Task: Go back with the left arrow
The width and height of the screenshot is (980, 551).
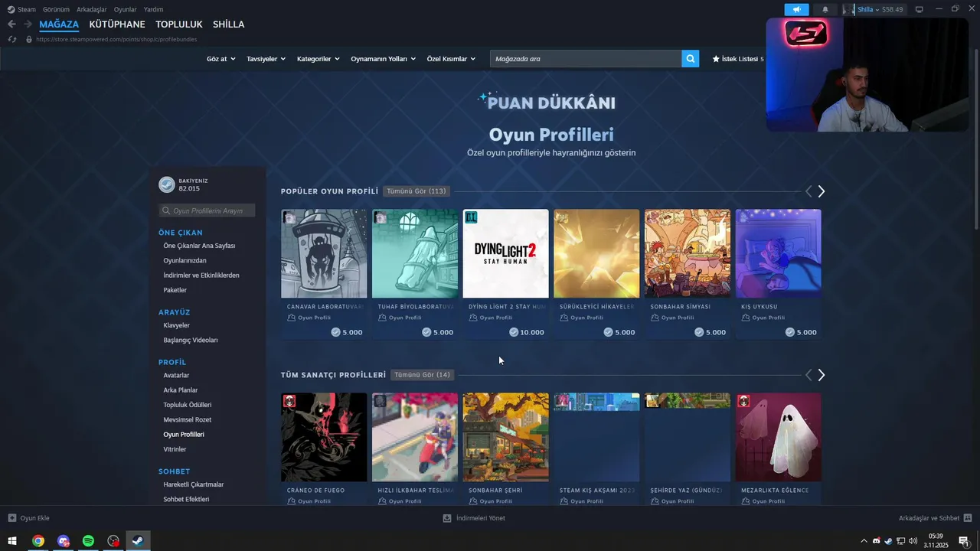Action: point(11,24)
